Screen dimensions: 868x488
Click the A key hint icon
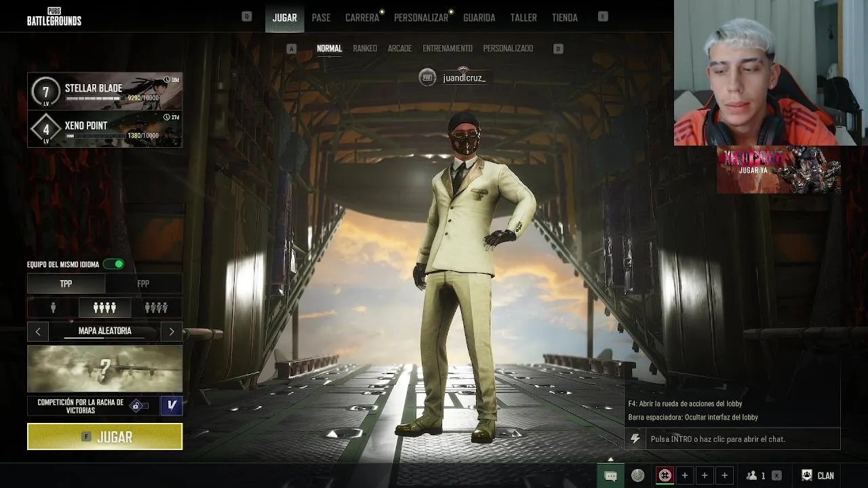pyautogui.click(x=292, y=49)
